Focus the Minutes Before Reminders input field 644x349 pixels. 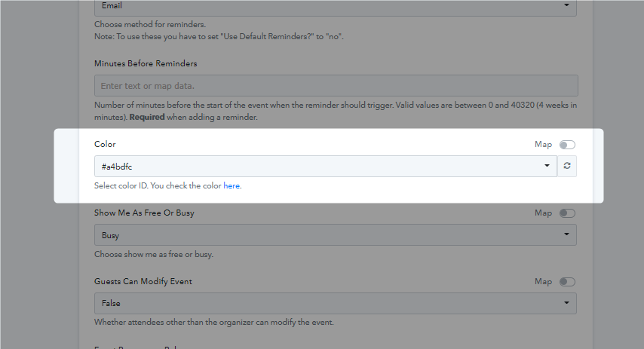click(x=336, y=86)
